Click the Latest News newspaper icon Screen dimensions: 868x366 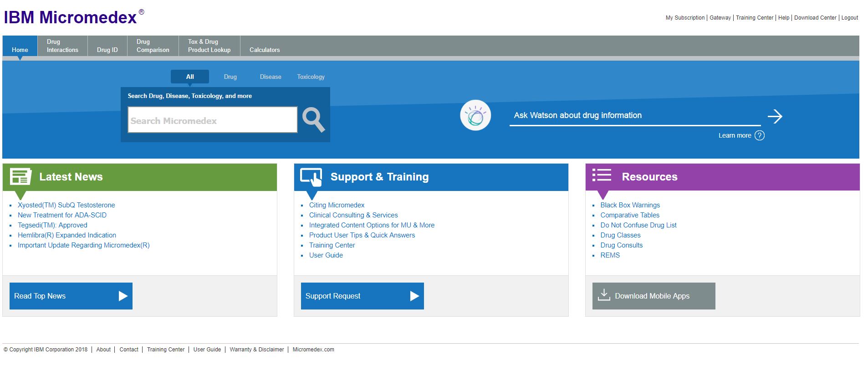point(20,176)
